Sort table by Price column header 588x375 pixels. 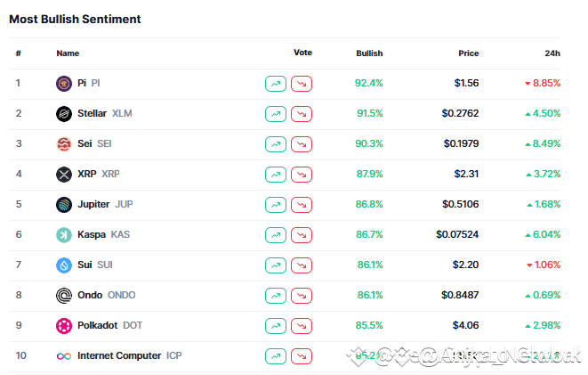point(468,53)
